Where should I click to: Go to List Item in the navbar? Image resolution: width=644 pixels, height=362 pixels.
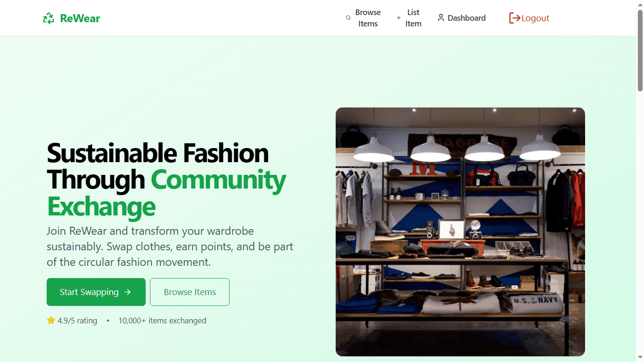pyautogui.click(x=413, y=18)
